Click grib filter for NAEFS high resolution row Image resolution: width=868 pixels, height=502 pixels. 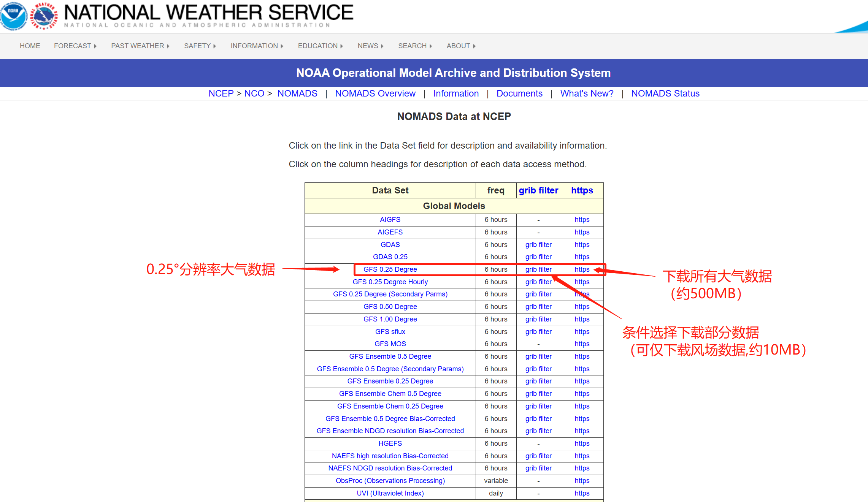click(x=538, y=456)
